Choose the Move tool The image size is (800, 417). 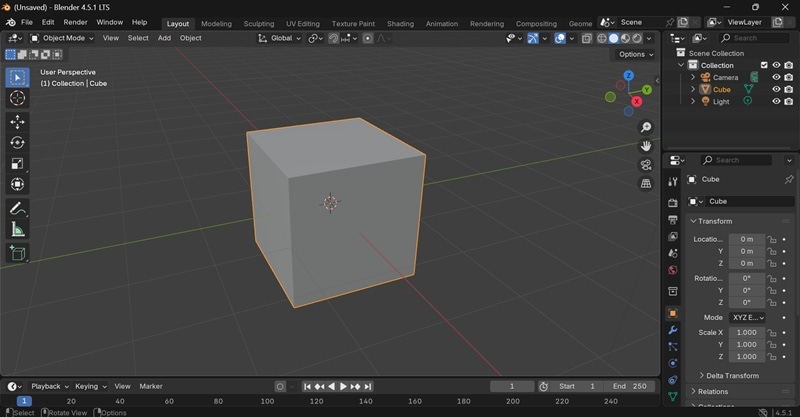[17, 122]
